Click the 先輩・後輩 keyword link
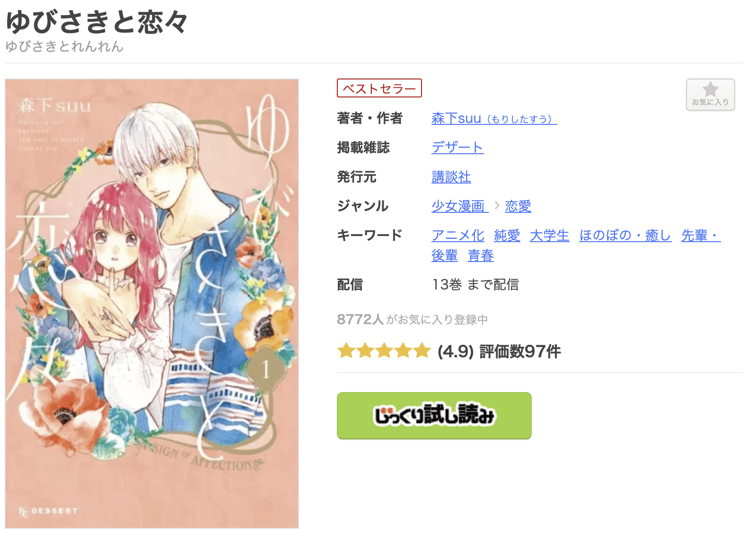Image resolution: width=756 pixels, height=542 pixels. coord(701,235)
